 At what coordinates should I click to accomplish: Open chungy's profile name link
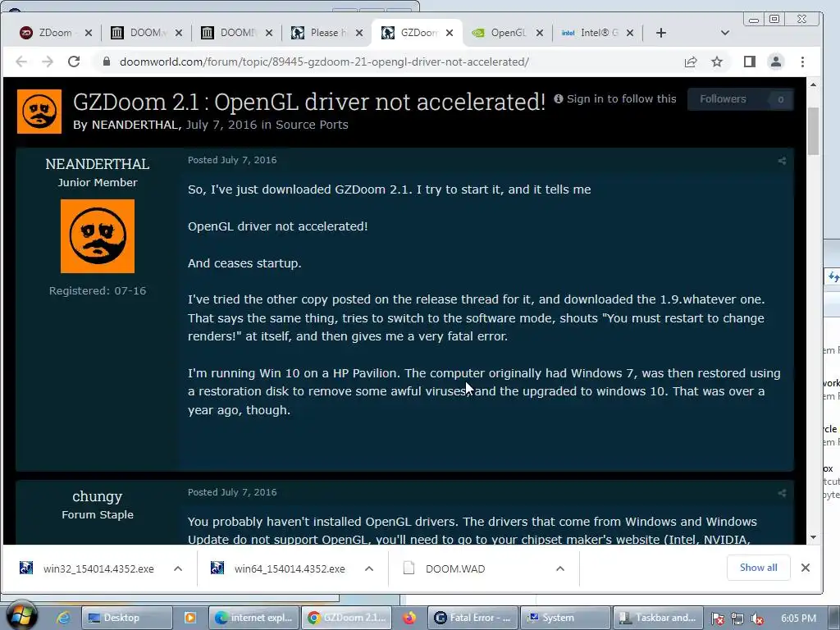[98, 496]
